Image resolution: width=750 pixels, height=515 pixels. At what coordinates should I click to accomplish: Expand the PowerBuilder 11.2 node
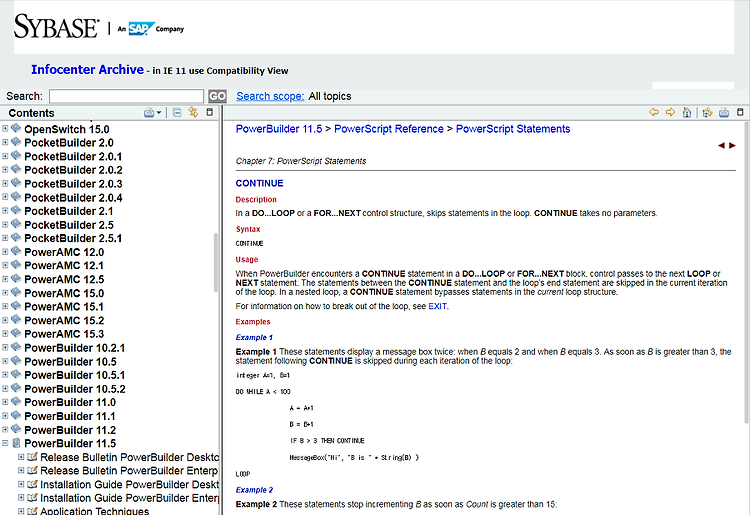(x=5, y=429)
